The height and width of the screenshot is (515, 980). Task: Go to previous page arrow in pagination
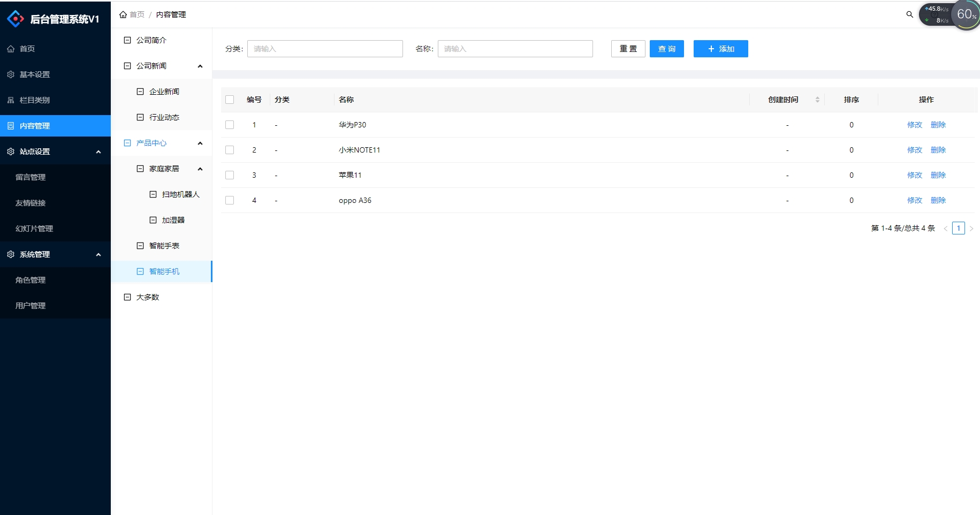coord(946,229)
